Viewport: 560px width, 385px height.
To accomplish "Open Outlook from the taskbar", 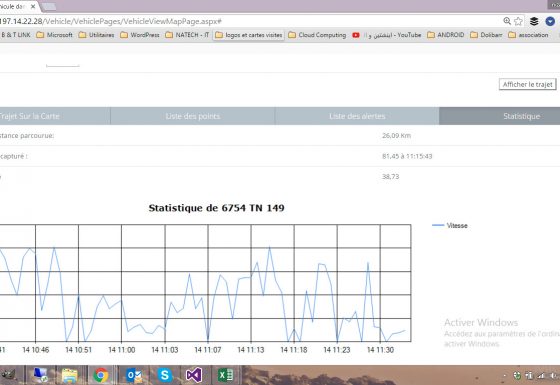I will click(134, 375).
